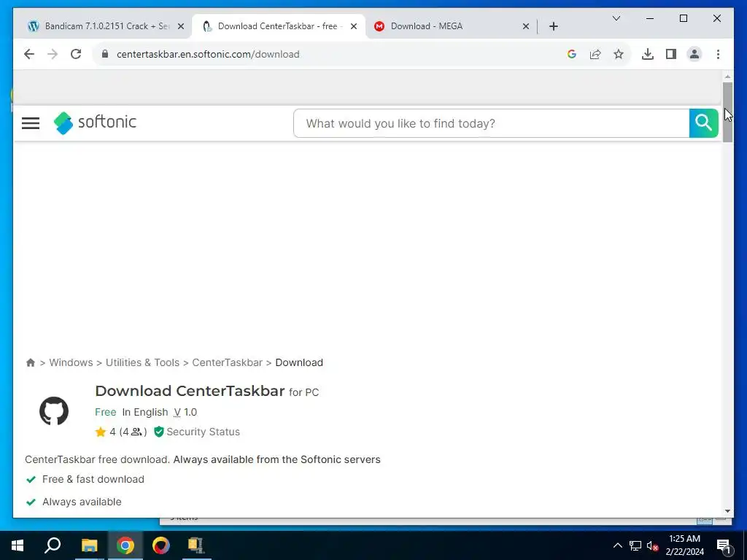Focus the Softonic search field
The height and width of the screenshot is (560, 747).
(491, 123)
